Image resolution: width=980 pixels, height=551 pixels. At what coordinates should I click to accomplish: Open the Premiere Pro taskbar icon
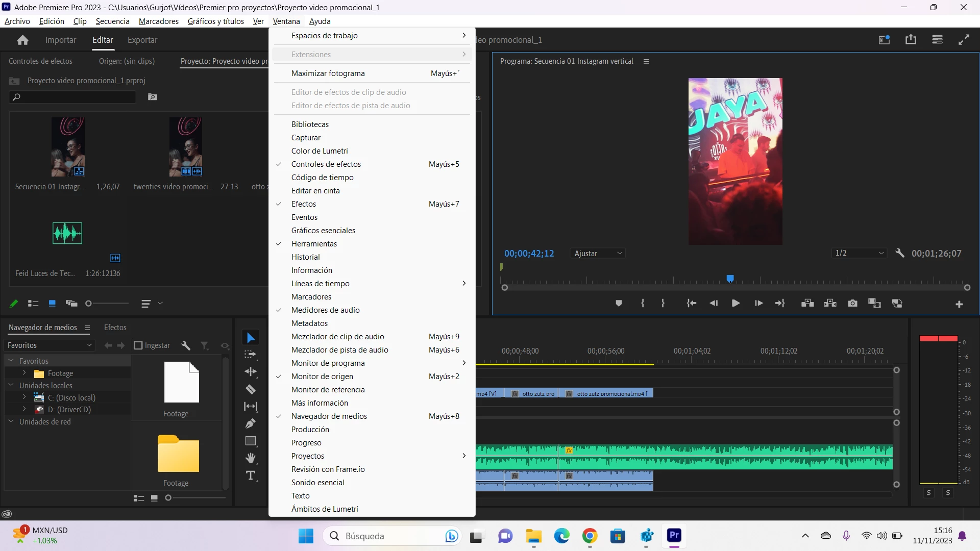(674, 536)
